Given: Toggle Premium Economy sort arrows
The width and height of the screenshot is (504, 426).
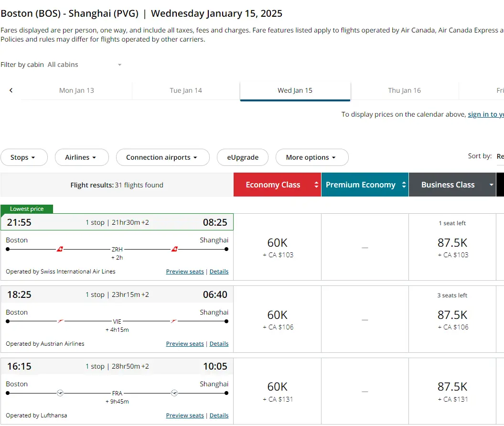Looking at the screenshot, I should [x=404, y=185].
